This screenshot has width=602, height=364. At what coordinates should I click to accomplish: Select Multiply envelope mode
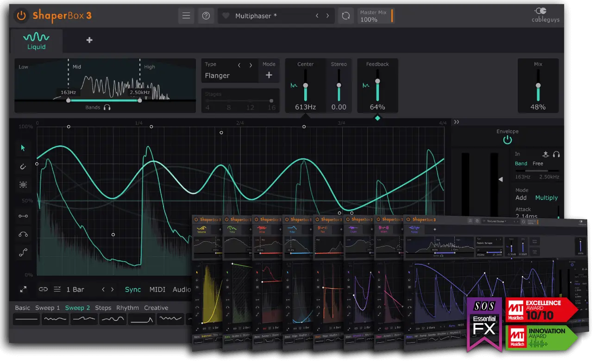tap(546, 198)
